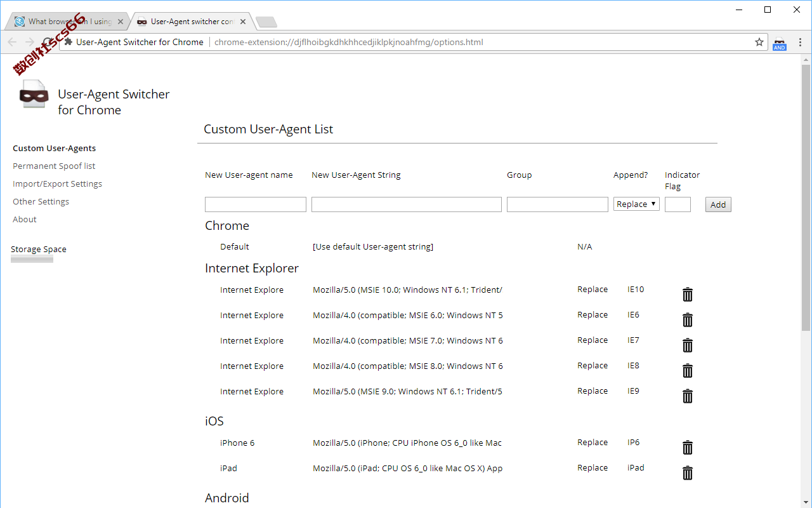812x508 pixels.
Task: Delete the IE6 user-agent entry
Action: click(687, 320)
